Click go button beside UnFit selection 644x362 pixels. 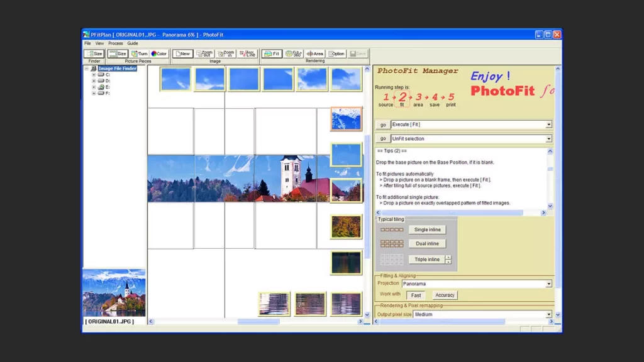(x=383, y=139)
